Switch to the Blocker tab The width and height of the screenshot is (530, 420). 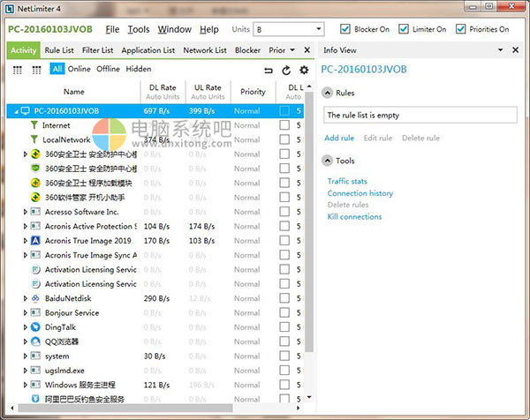click(x=247, y=50)
